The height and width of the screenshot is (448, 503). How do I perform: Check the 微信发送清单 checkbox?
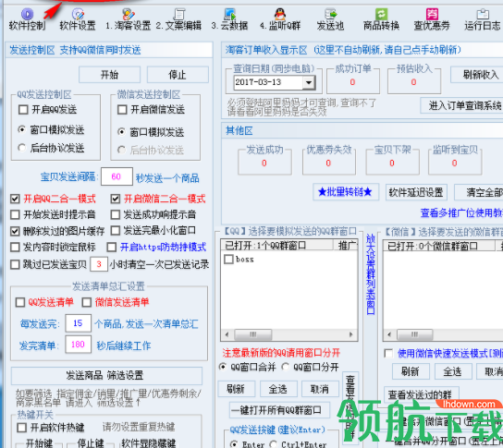[87, 302]
